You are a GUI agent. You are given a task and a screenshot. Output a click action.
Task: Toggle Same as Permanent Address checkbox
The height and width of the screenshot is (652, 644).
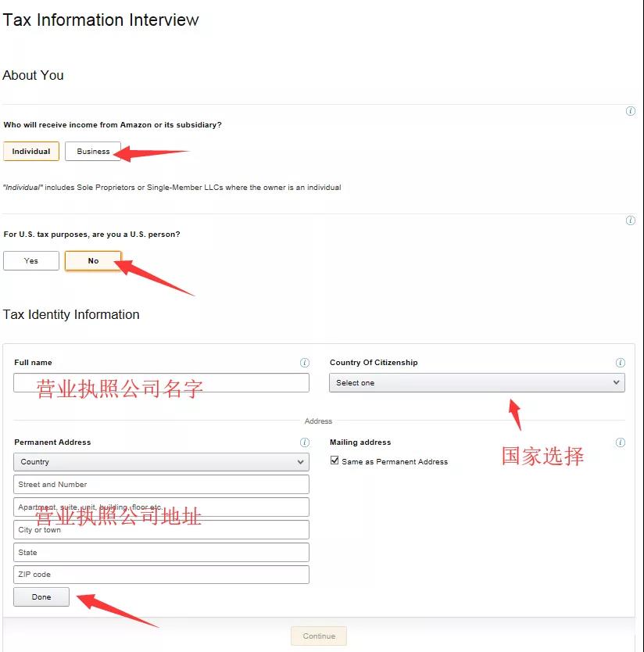pyautogui.click(x=335, y=461)
